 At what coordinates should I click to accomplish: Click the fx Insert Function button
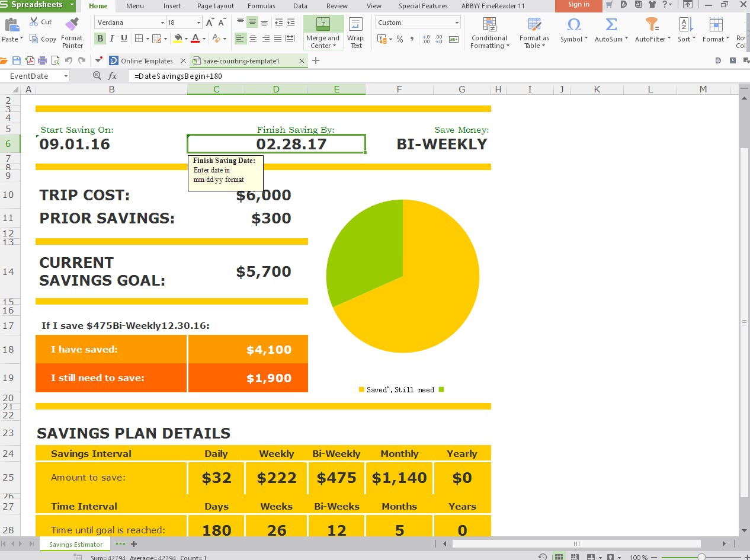coord(112,76)
